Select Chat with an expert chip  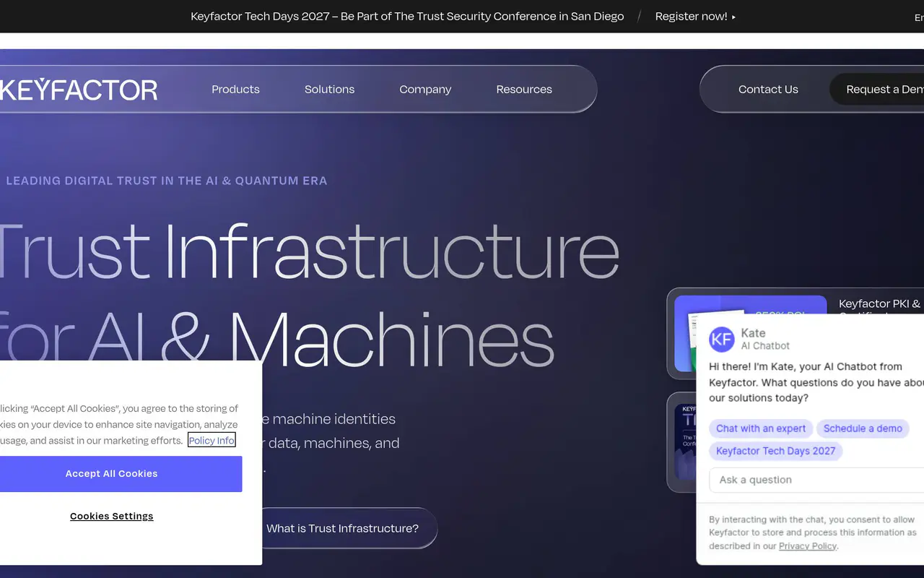coord(761,428)
